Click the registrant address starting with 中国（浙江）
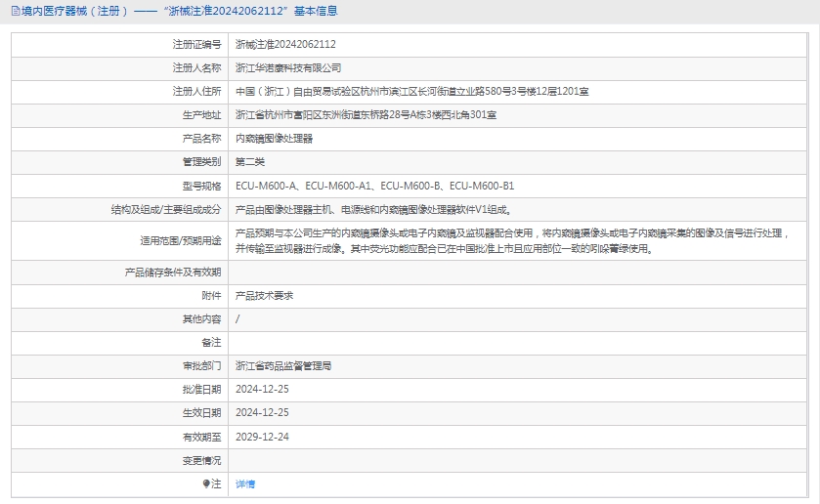The height and width of the screenshot is (504, 820). (x=411, y=91)
